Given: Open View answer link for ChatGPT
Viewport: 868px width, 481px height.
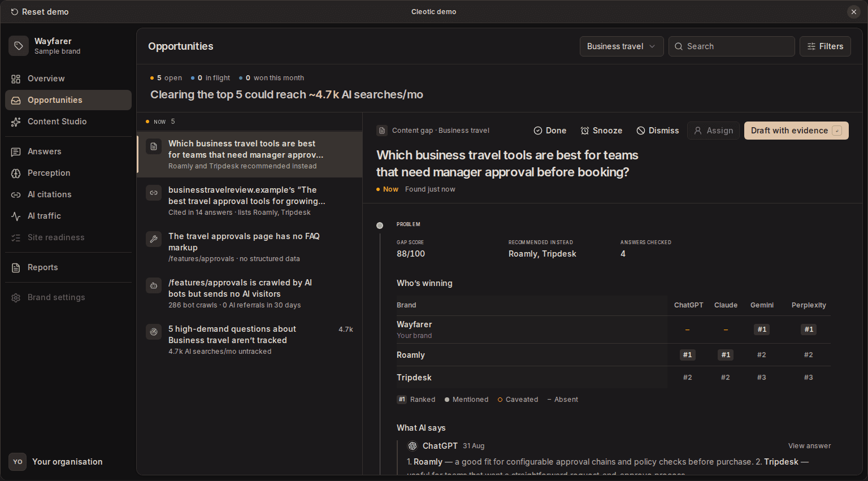Looking at the screenshot, I should pos(809,446).
